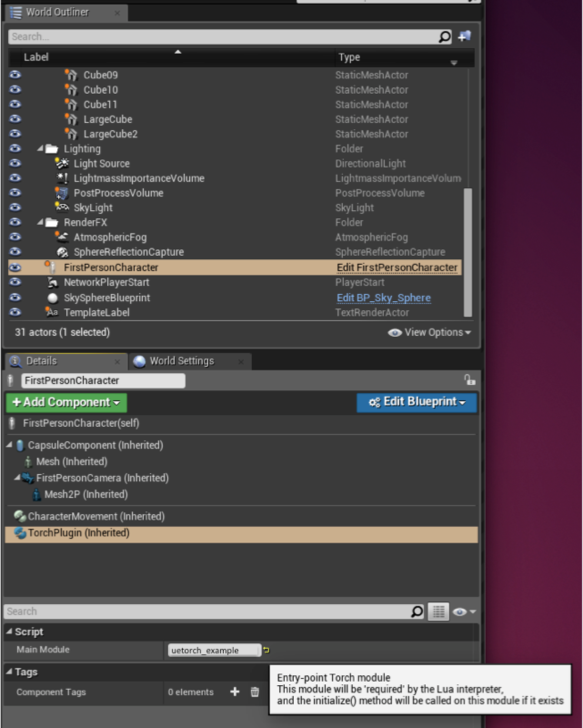This screenshot has height=728, width=583.
Task: Collapse the Tags section
Action: point(9,672)
